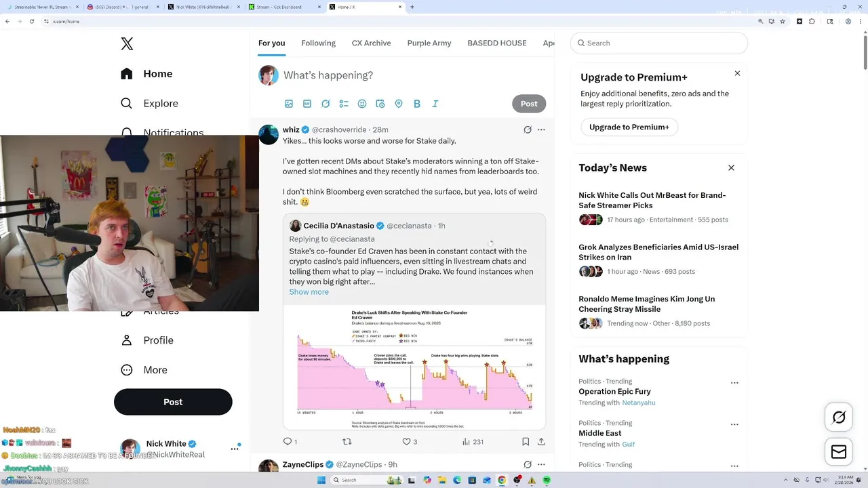
Task: Click Upgrade to Premium+ button
Action: point(629,127)
